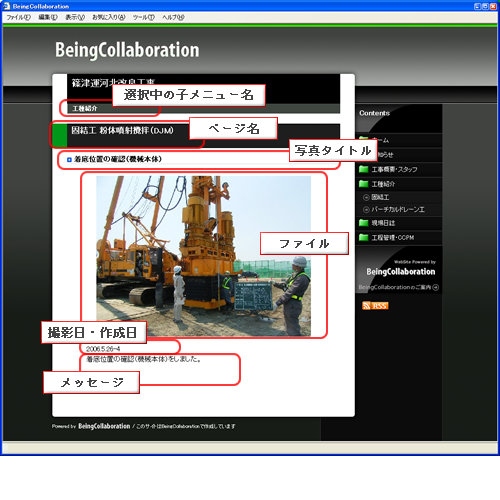
Task: Open the ヘルプ(H) menu
Action: point(173,17)
